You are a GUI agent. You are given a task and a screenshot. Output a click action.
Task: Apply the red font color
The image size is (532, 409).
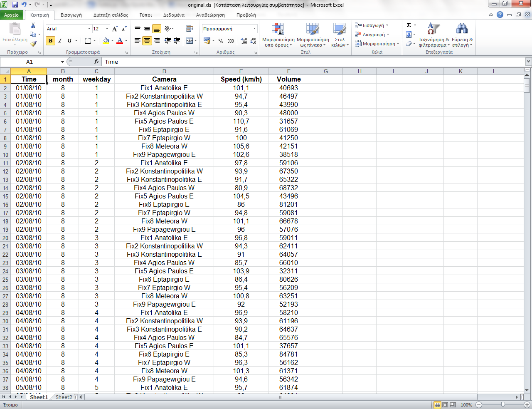120,40
